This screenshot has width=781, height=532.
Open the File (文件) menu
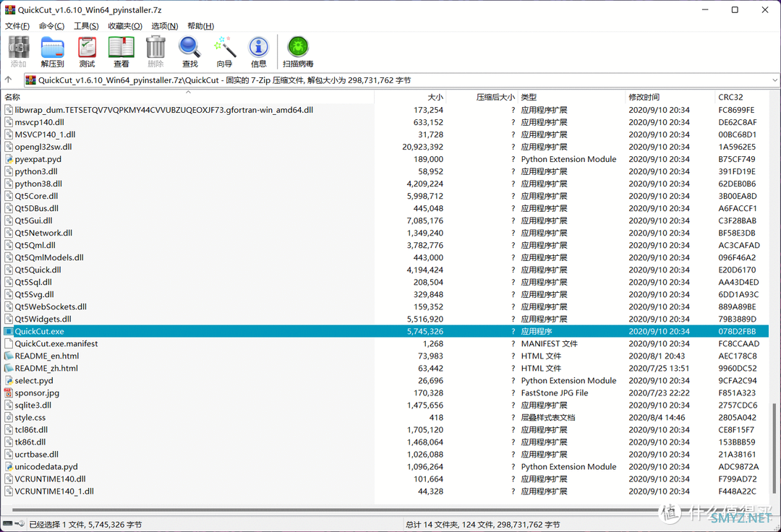[x=17, y=26]
